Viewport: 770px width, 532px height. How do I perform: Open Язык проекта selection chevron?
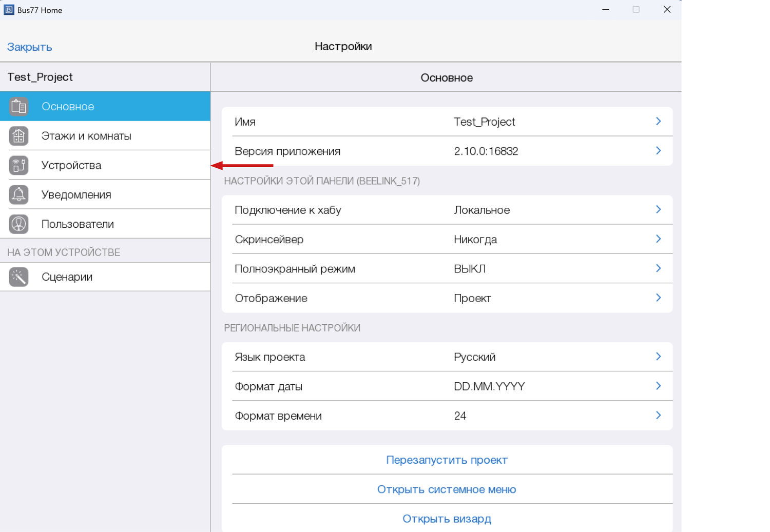tap(658, 357)
